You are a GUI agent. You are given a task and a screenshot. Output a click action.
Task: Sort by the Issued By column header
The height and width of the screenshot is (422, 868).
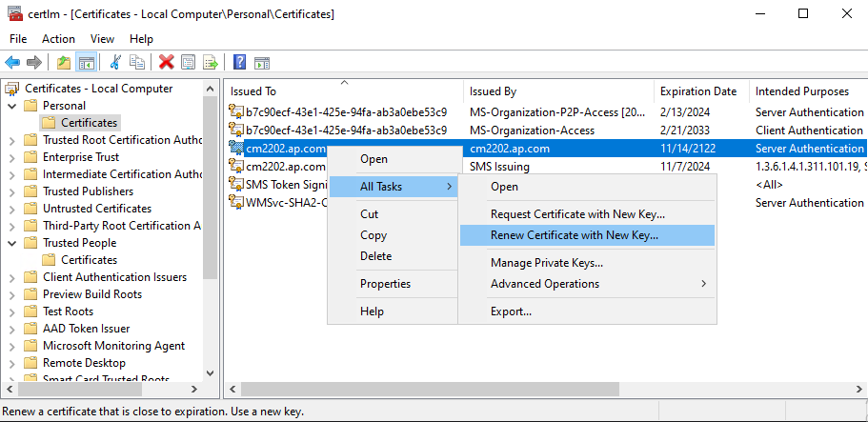(559, 91)
